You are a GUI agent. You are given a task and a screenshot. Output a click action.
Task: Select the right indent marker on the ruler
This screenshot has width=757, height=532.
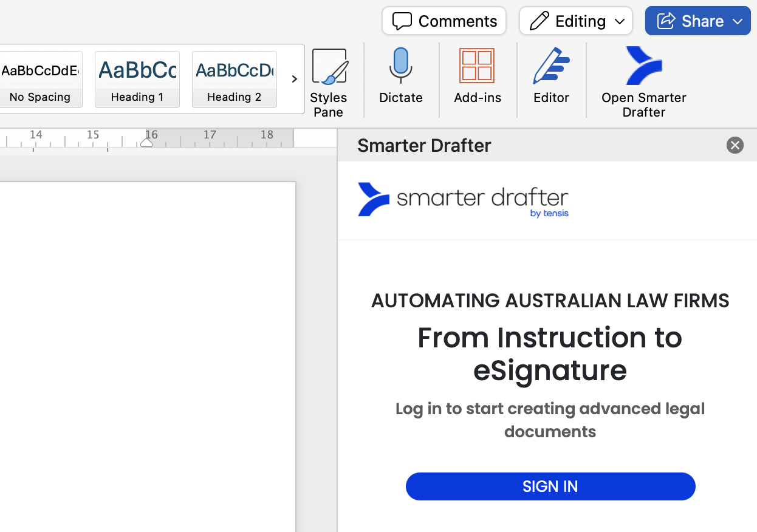[146, 142]
